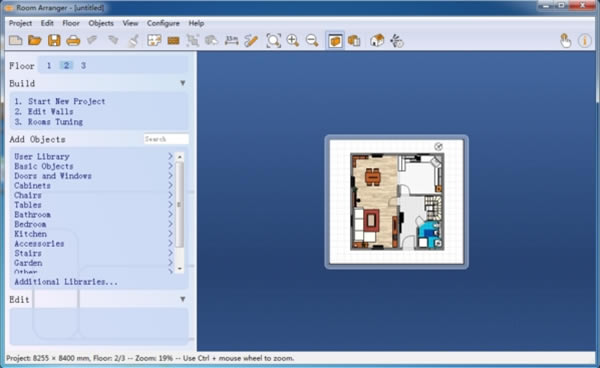Screen dimensions: 600x368
Task: Click the Zoom out magnifier icon
Action: pos(312,40)
